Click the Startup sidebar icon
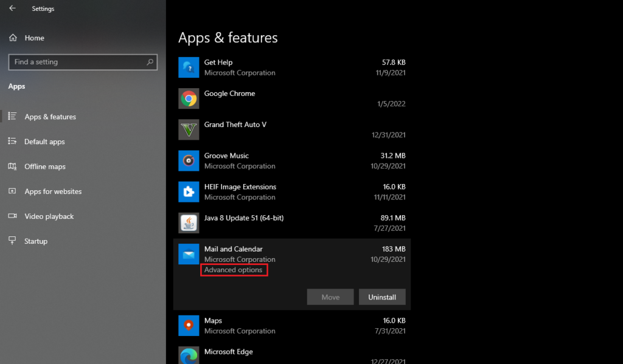Image resolution: width=623 pixels, height=364 pixels. pos(12,241)
